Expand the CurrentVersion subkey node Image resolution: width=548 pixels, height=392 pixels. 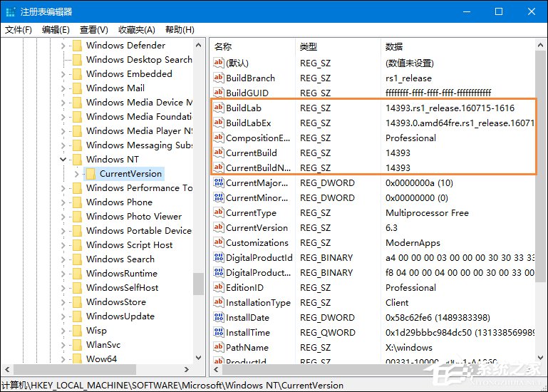[76, 174]
